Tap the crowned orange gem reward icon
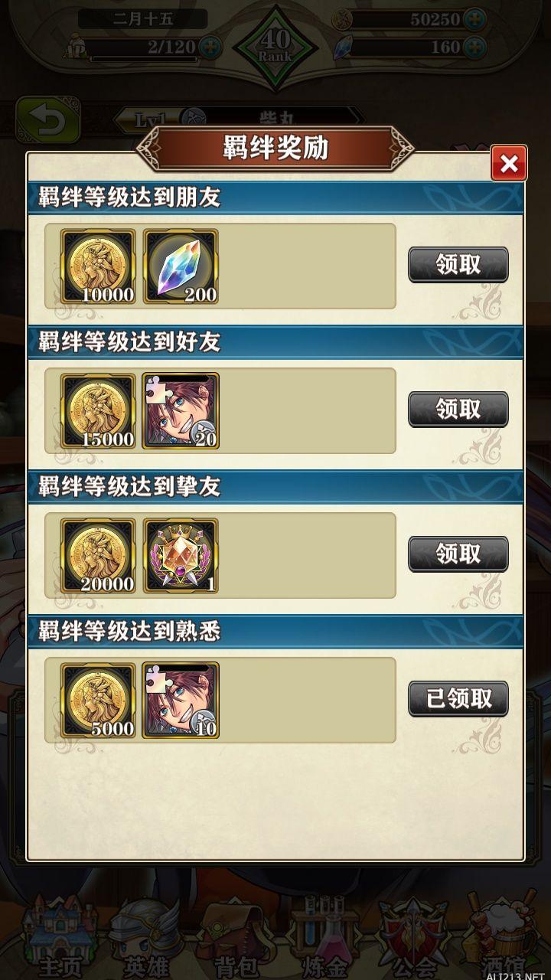This screenshot has height=980, width=551. tap(181, 556)
